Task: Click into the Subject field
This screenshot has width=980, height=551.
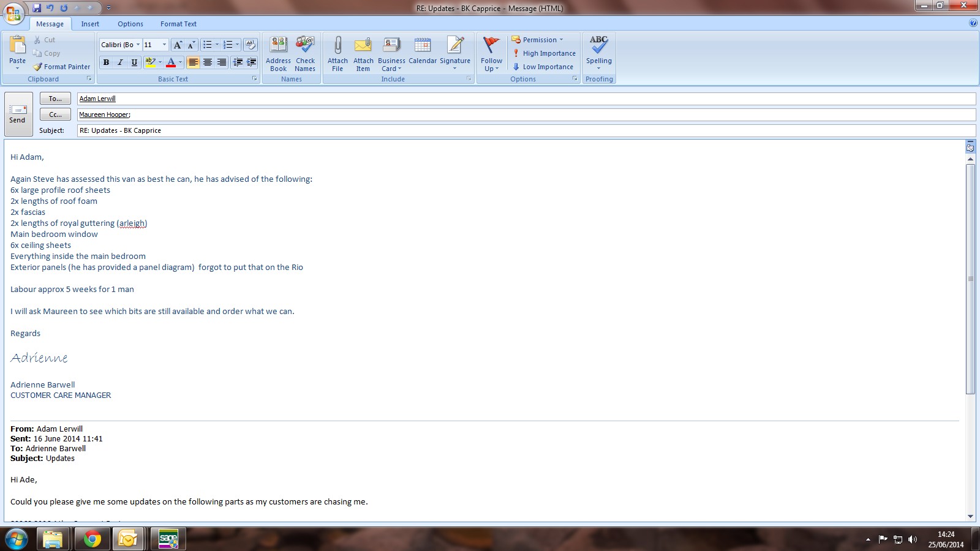Action: click(x=526, y=130)
